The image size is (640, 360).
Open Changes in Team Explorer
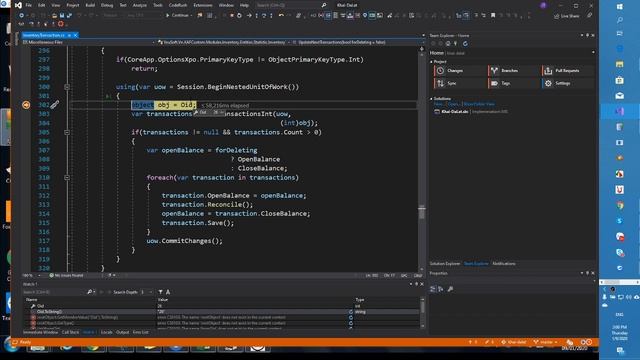point(460,71)
